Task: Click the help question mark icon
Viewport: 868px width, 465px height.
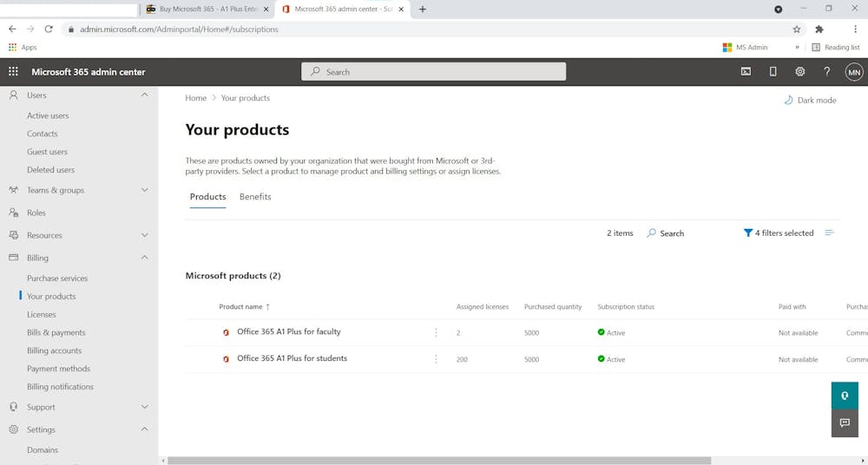Action: pyautogui.click(x=826, y=72)
